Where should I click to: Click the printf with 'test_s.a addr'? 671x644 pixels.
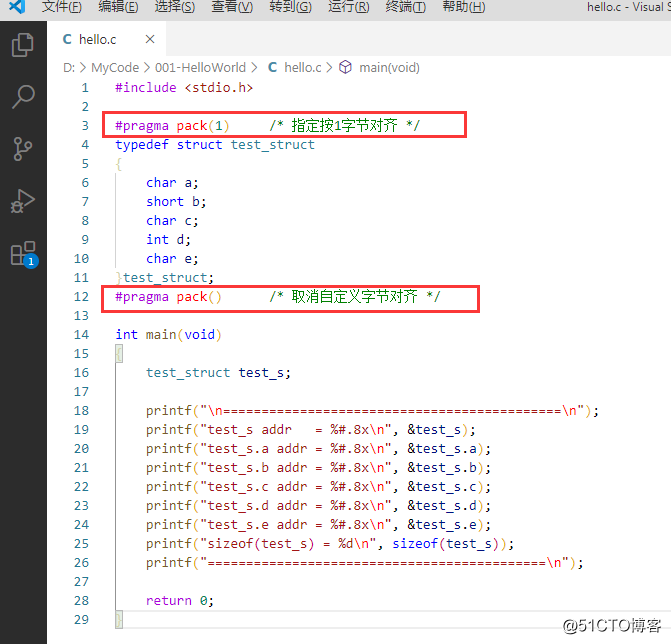point(318,449)
